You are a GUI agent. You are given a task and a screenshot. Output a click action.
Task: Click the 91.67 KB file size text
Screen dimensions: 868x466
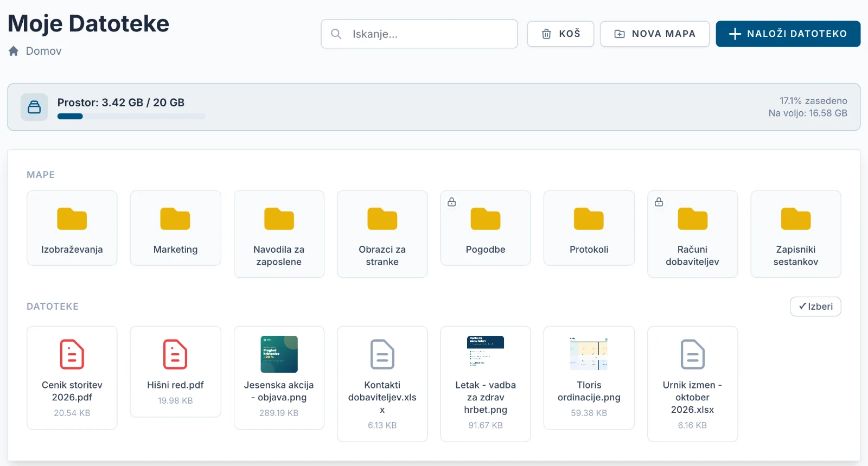pyautogui.click(x=486, y=425)
